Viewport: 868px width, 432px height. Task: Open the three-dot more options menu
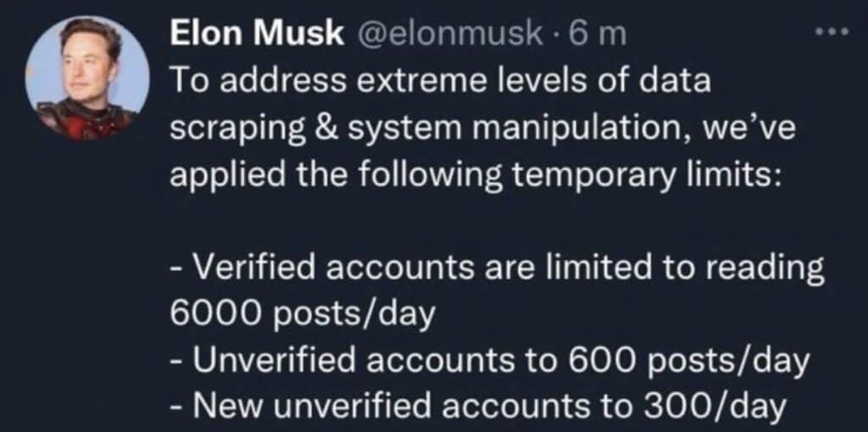tap(832, 34)
